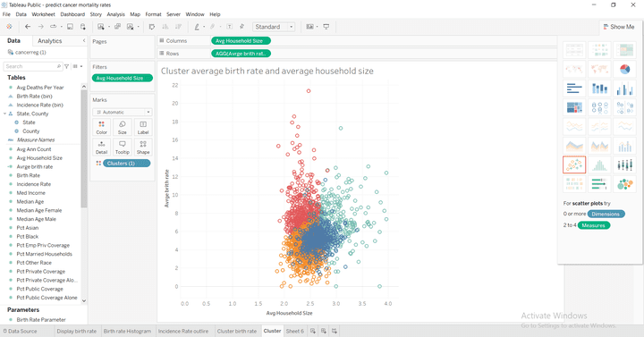This screenshot has height=337, width=644.
Task: Open the Analysis menu
Action: pos(115,14)
